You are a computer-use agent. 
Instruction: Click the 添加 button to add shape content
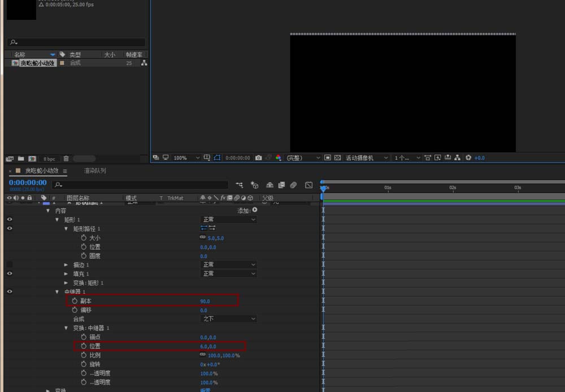pos(247,211)
